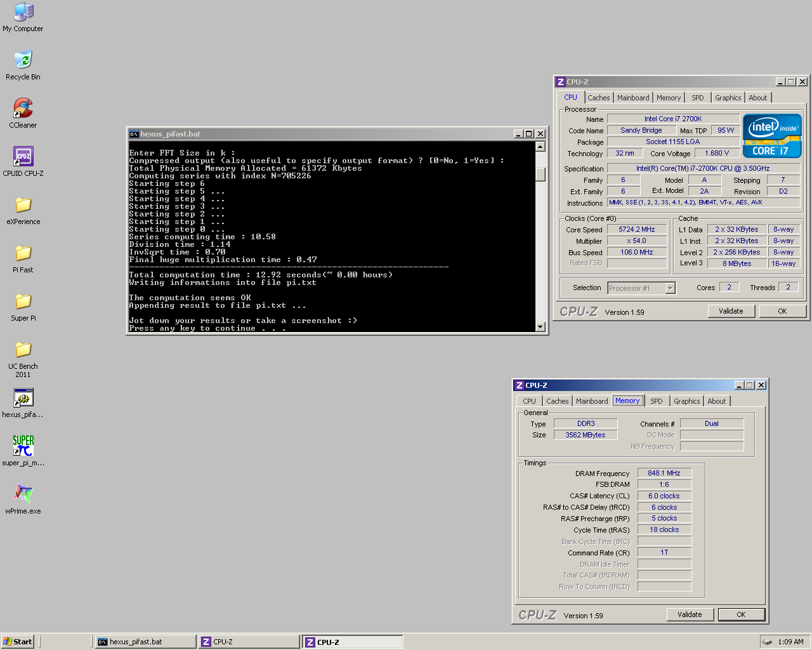This screenshot has height=650, width=812.
Task: Open Graphics tab in upper CPU-Z
Action: (x=728, y=98)
